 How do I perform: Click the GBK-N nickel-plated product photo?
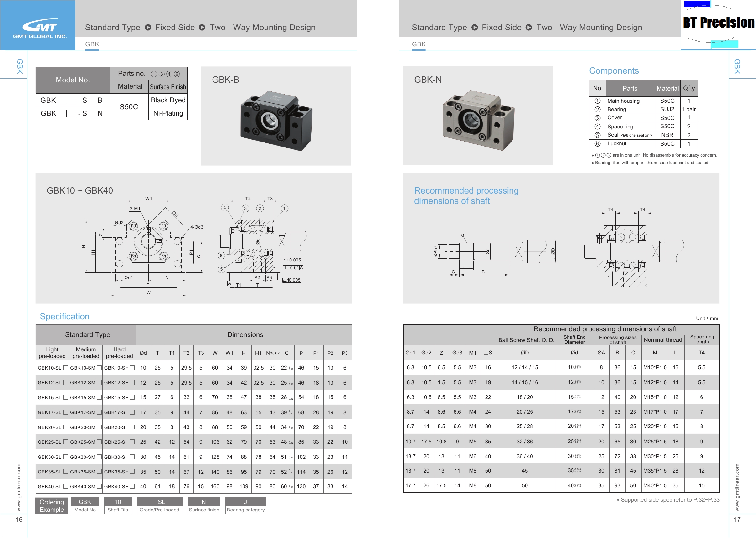click(478, 120)
